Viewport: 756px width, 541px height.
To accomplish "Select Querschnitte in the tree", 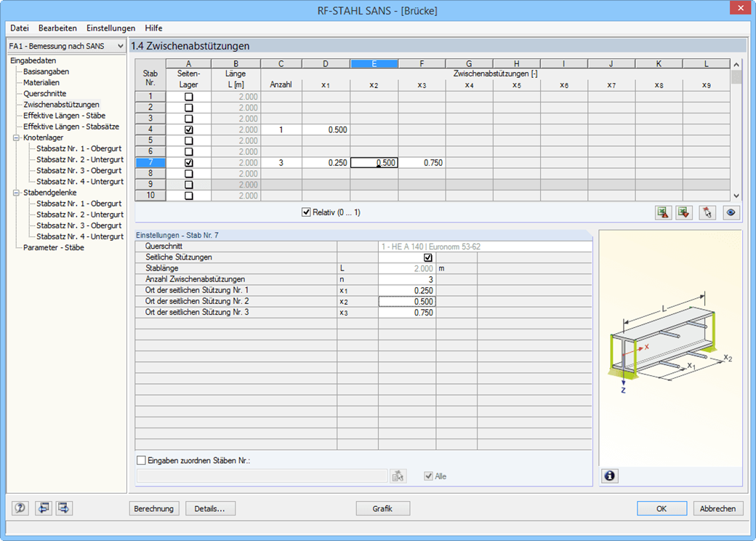I will point(45,94).
